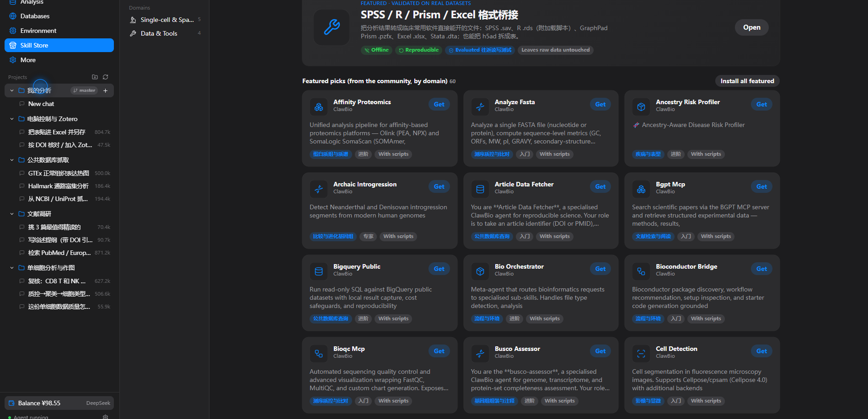The width and height of the screenshot is (868, 419).
Task: Open chat GTEx 正常组织表达热图
Action: (64, 173)
